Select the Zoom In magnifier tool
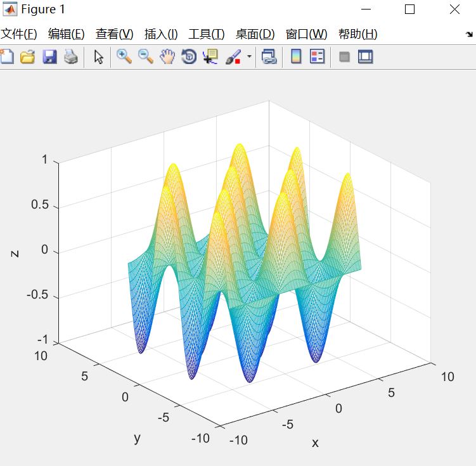Viewport: 476px width, 466px height. pyautogui.click(x=124, y=57)
